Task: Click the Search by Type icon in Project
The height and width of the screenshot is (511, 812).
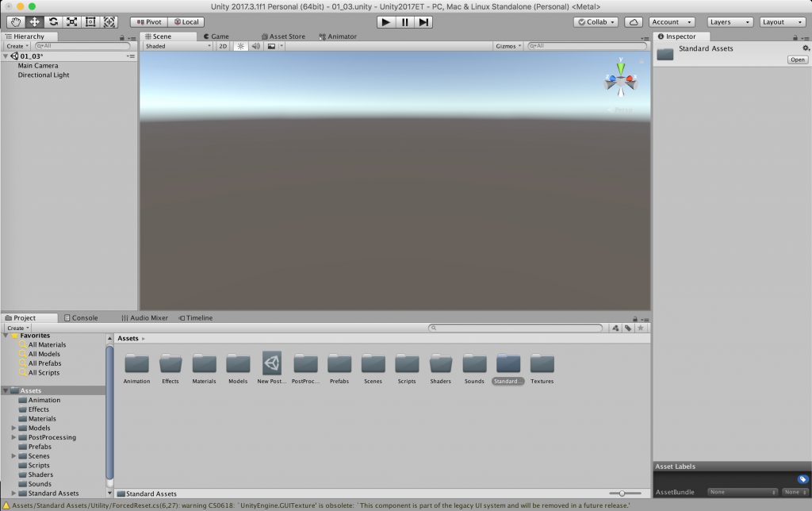Action: click(x=615, y=328)
